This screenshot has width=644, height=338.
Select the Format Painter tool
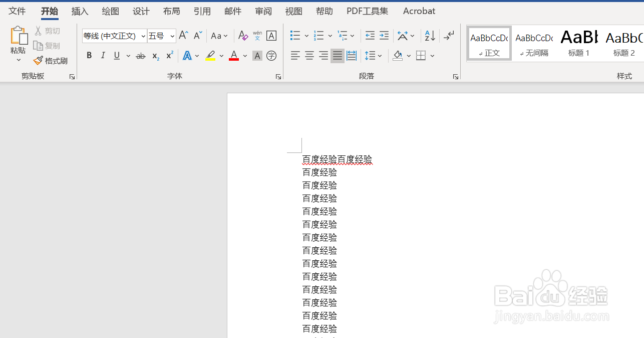(x=51, y=60)
